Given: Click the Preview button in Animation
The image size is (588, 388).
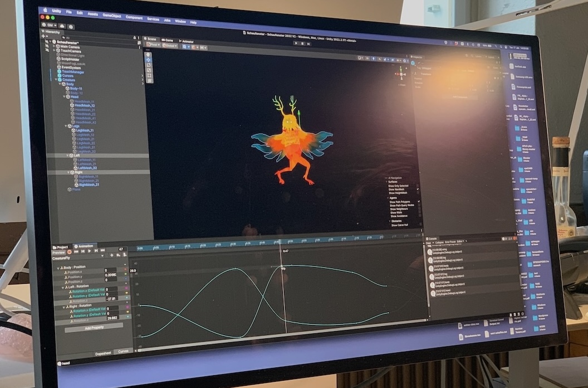Looking at the screenshot, I should (x=58, y=253).
